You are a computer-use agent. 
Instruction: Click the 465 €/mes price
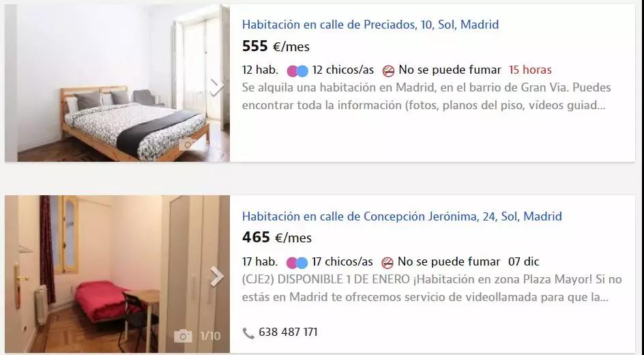click(277, 238)
